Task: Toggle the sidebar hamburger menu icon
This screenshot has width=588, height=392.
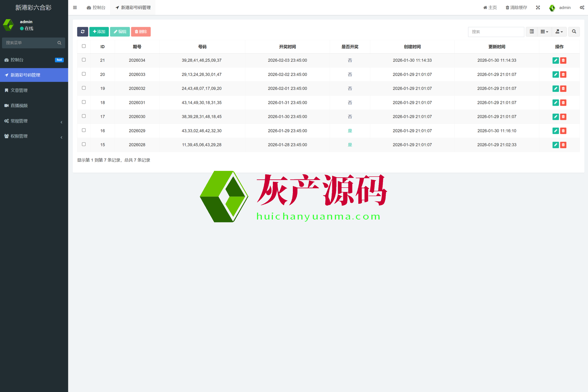Action: 75,8
